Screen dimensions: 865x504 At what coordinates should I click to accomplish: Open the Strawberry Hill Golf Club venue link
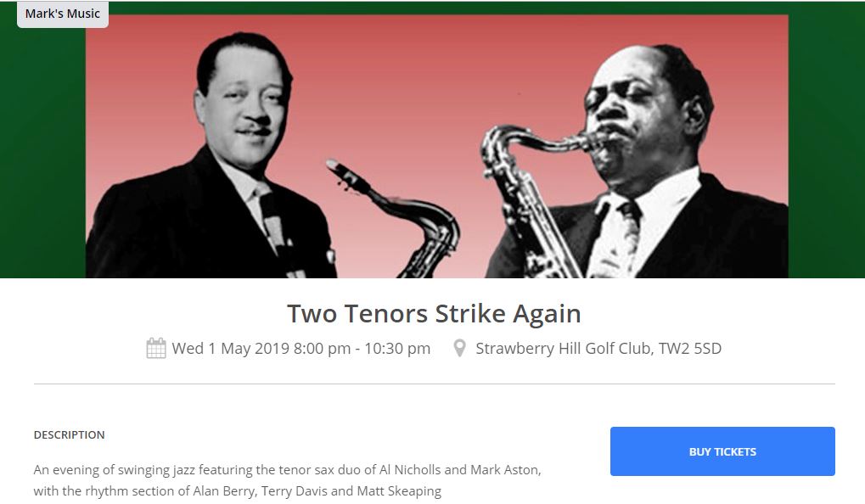coord(563,349)
